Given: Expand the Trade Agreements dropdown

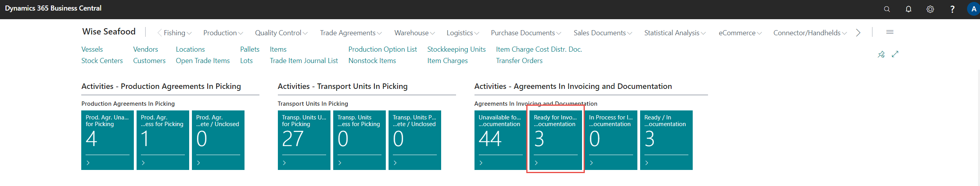Looking at the screenshot, I should coord(350,33).
